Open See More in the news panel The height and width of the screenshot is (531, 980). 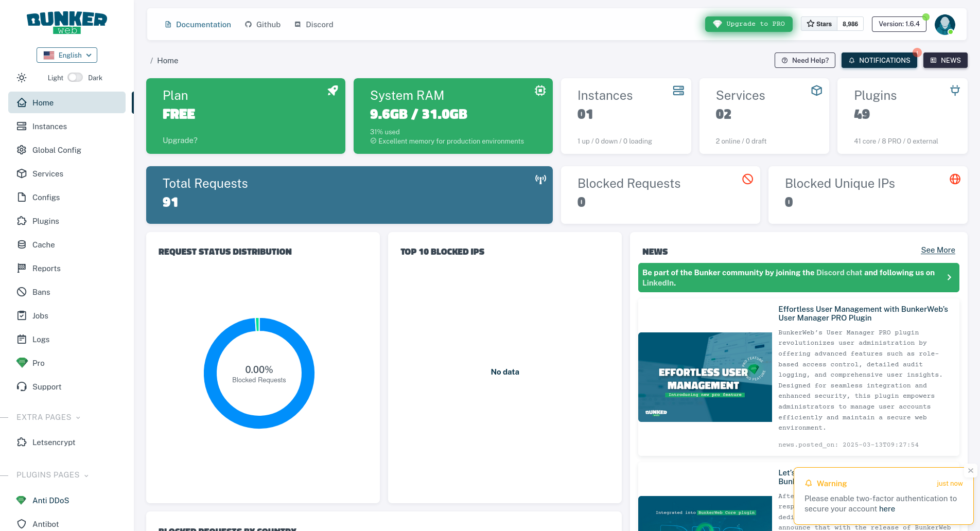937,250
